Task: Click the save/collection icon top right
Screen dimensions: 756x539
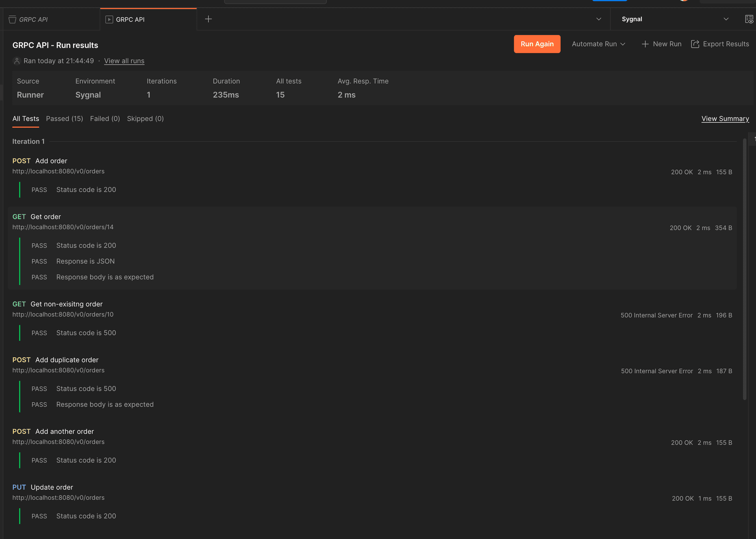Action: coord(749,19)
